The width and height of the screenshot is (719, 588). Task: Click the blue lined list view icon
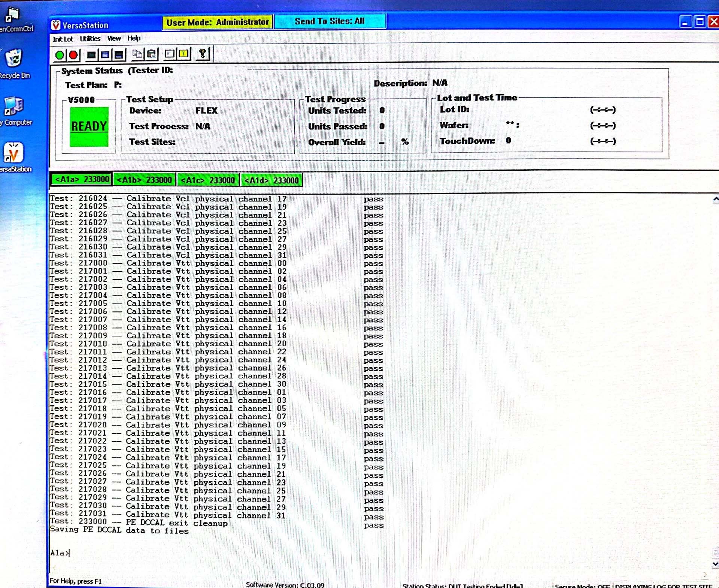[x=105, y=55]
